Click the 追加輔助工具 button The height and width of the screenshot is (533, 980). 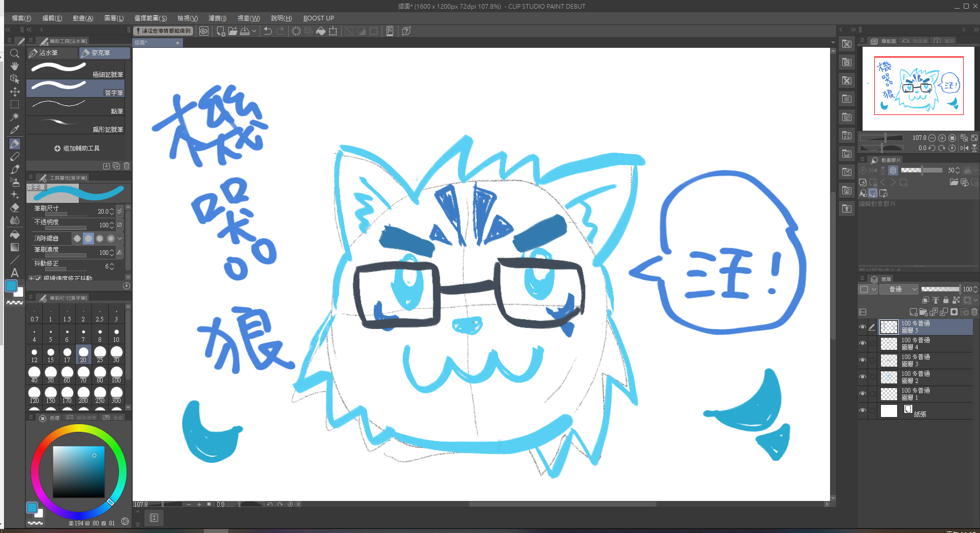tap(77, 149)
